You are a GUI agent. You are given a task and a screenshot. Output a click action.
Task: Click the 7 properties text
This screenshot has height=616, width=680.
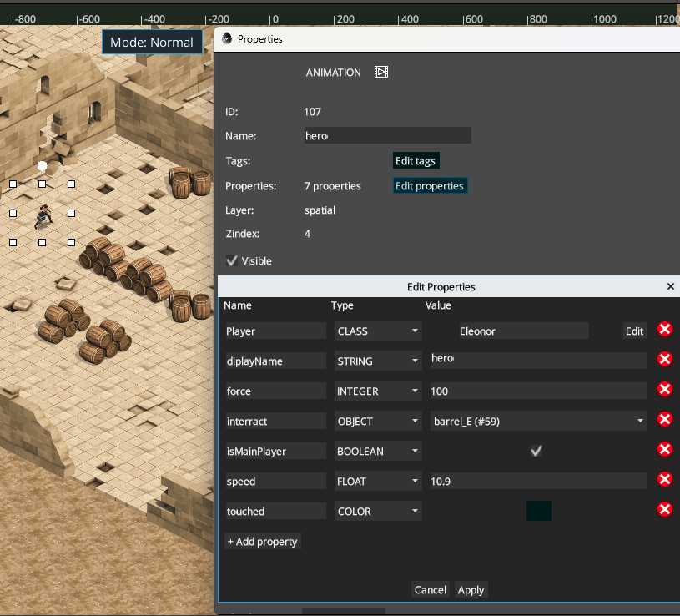[333, 185]
